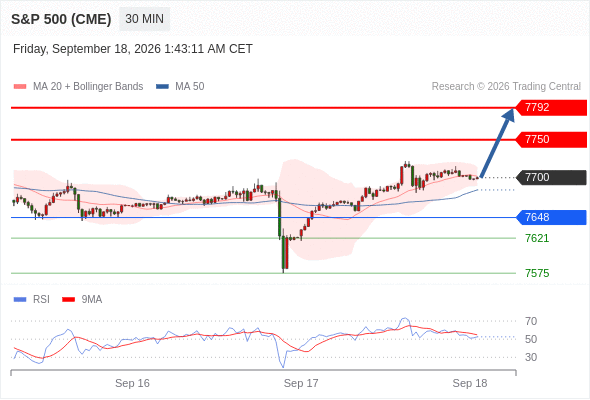The width and height of the screenshot is (590, 400).
Task: Click the Sep 18 date axis label
Action: coord(470,383)
